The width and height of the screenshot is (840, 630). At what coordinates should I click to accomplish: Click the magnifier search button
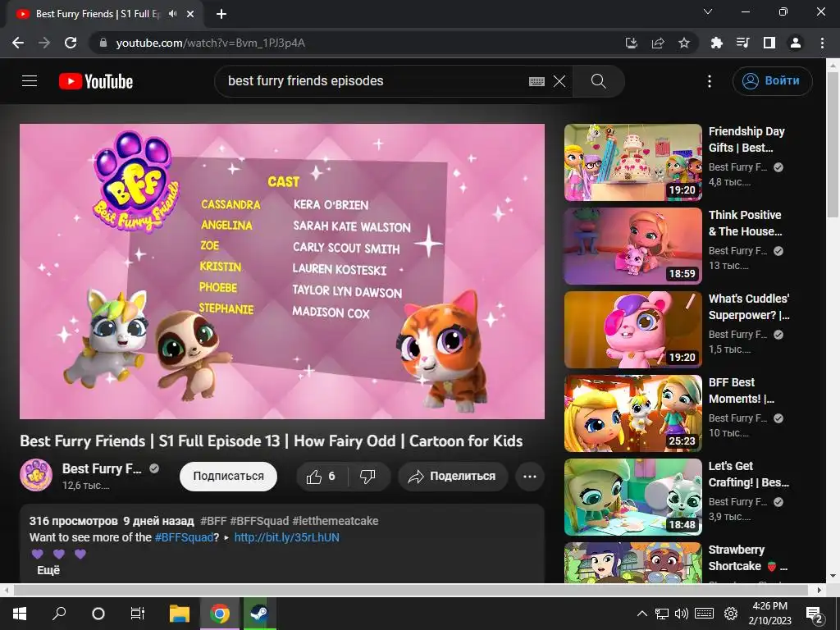pos(598,81)
